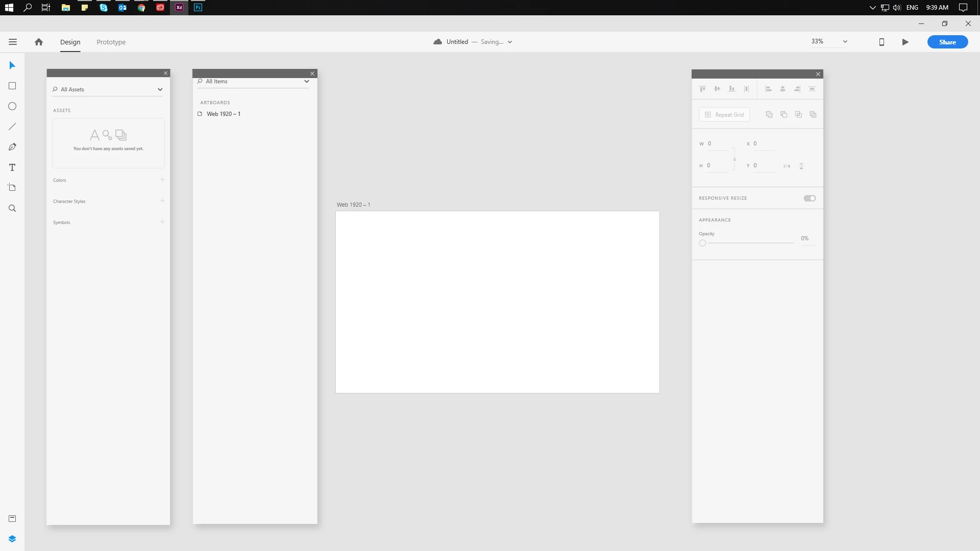Select the Artboard tool

[x=12, y=188]
